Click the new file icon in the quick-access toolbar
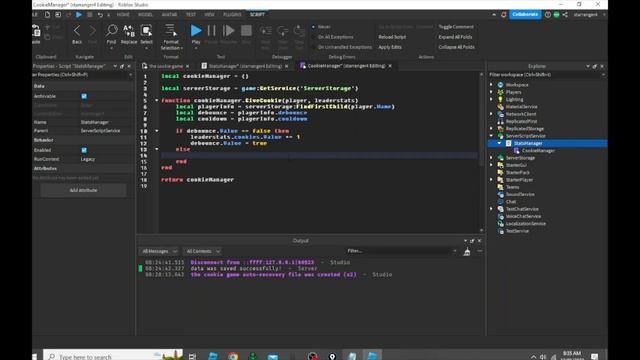Image resolution: width=640 pixels, height=360 pixels. [47, 15]
